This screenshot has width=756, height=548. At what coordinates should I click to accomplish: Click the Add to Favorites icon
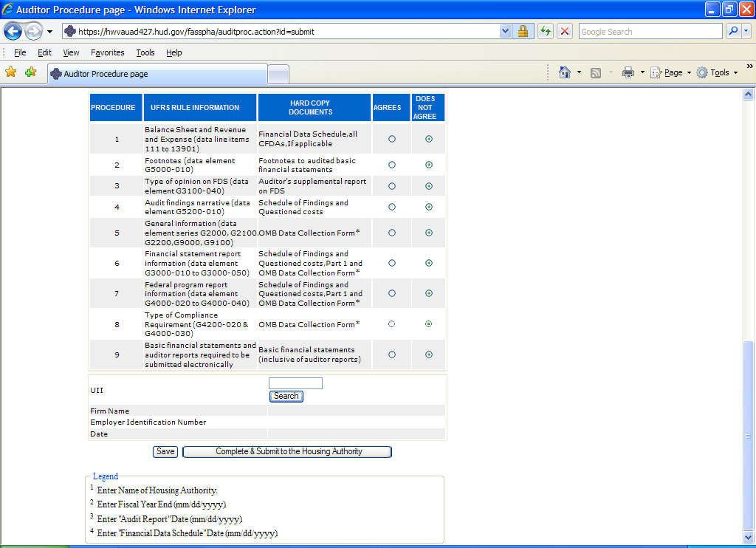click(30, 72)
